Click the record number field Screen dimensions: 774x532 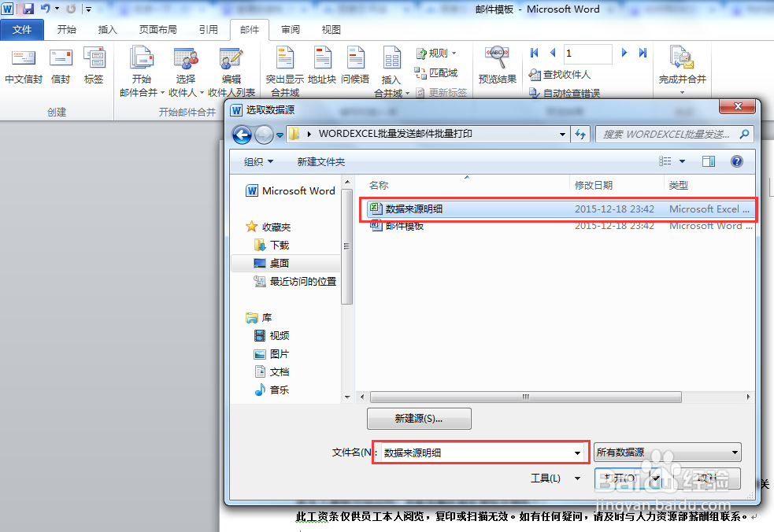tap(587, 54)
